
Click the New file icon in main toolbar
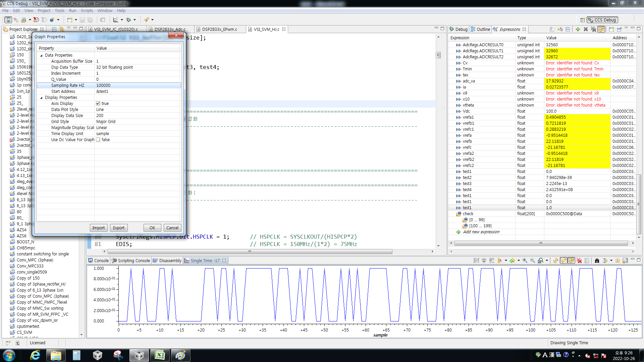tap(70, 20)
